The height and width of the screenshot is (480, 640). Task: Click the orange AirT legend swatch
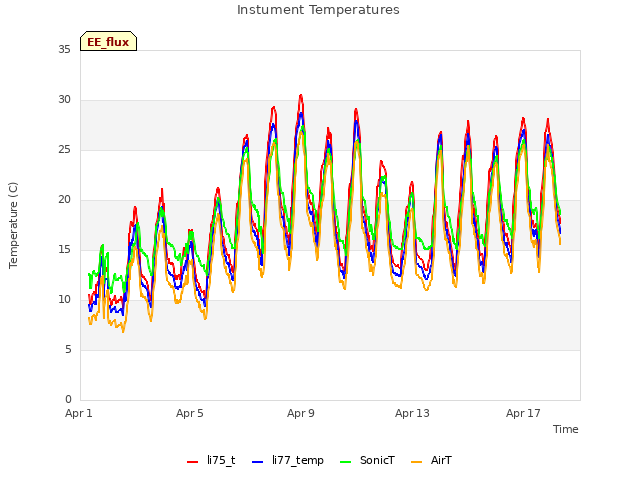coord(416,462)
